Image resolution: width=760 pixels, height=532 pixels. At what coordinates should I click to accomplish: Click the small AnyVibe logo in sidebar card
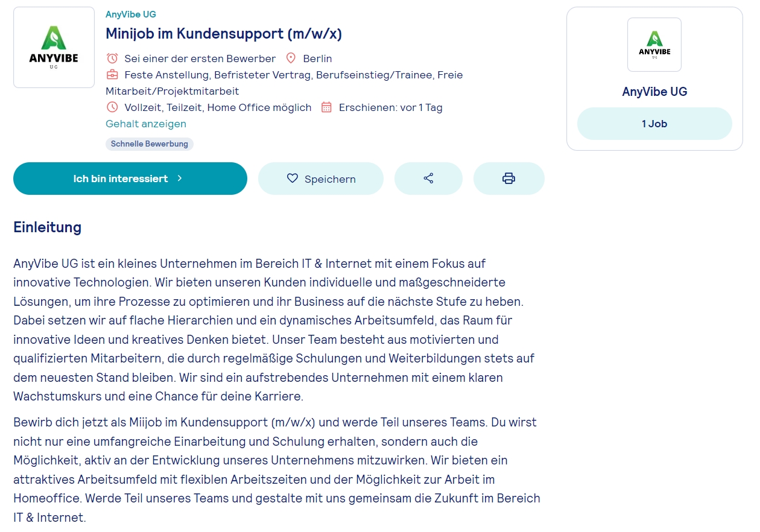coord(654,45)
